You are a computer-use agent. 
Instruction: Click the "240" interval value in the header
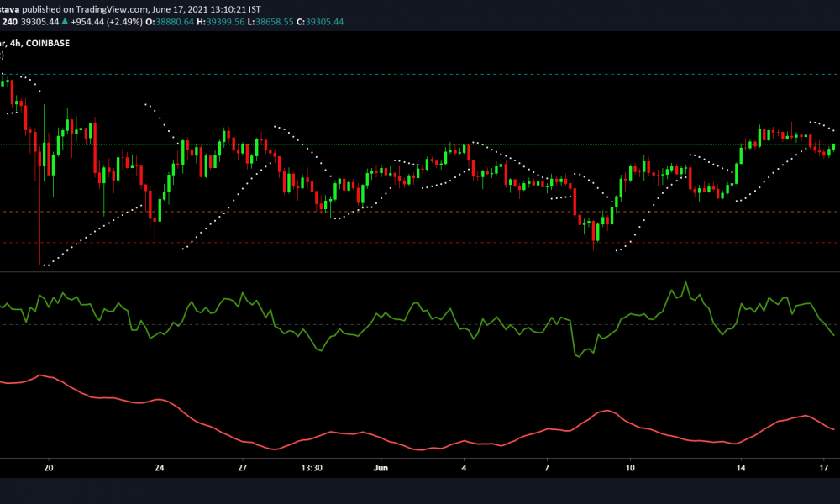tap(9, 22)
